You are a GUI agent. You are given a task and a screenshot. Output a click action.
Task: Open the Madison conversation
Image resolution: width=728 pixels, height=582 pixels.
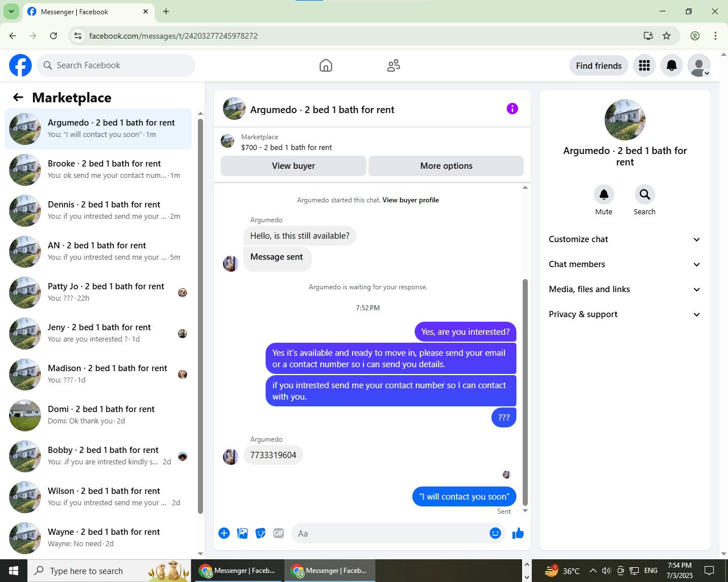click(98, 375)
